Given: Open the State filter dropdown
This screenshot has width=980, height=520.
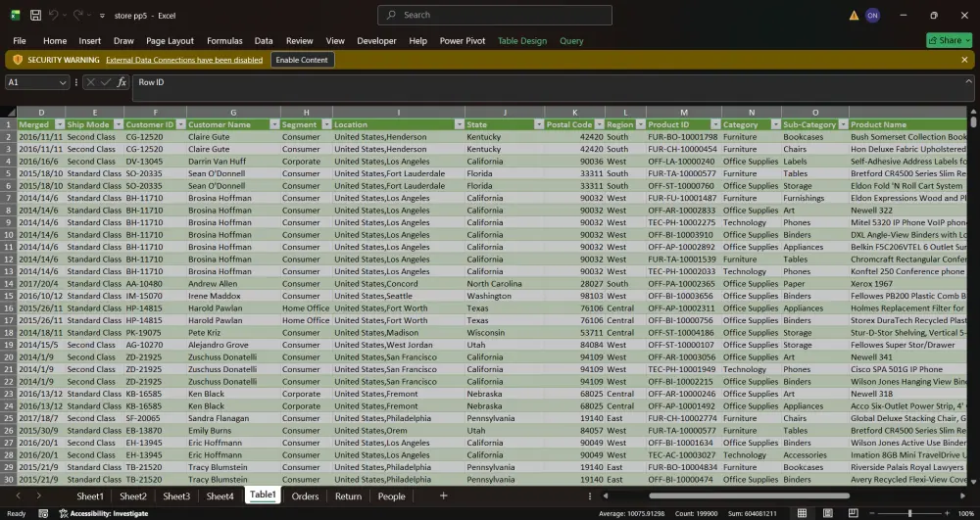Looking at the screenshot, I should [x=539, y=124].
